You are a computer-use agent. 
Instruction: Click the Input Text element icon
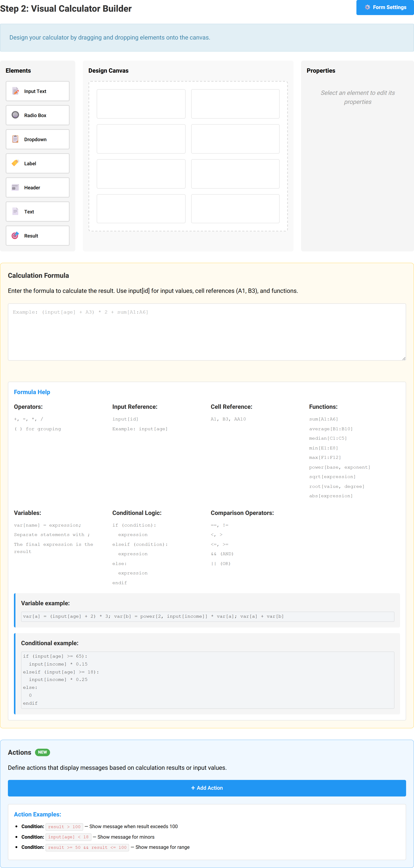pos(15,91)
